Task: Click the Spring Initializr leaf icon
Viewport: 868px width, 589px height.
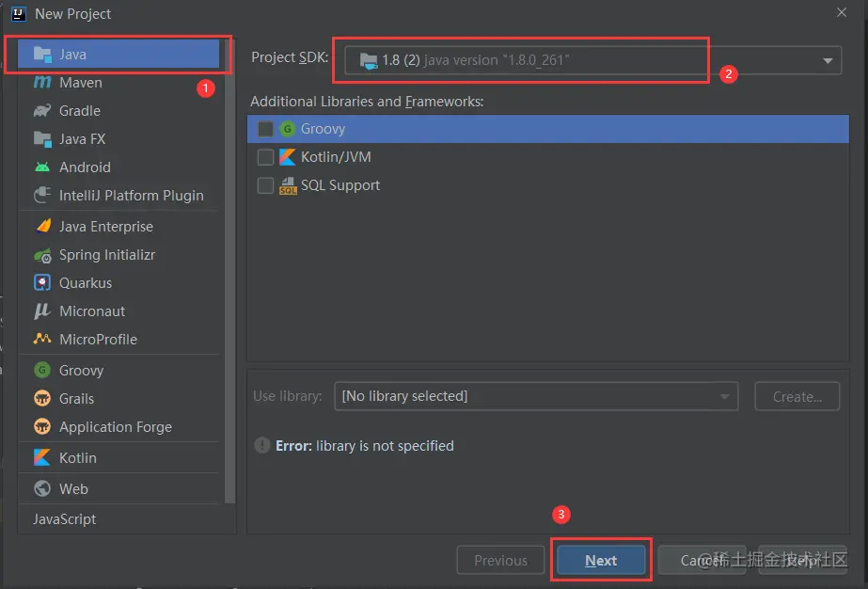Action: tap(42, 255)
